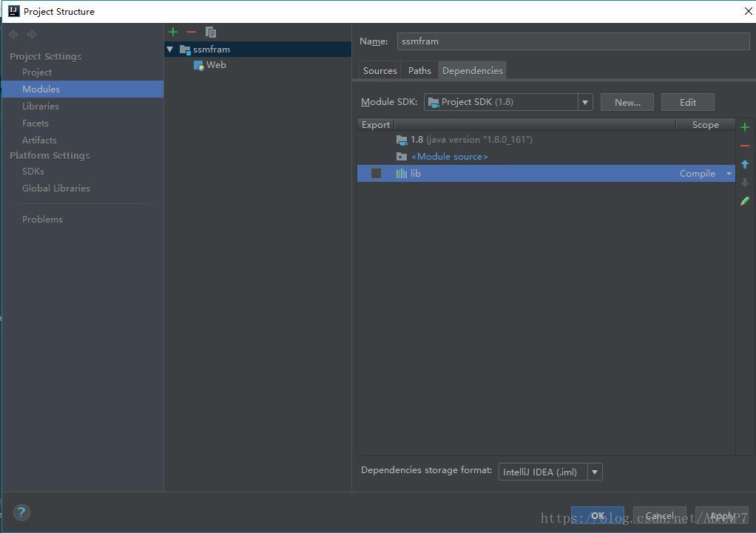Image resolution: width=756 pixels, height=533 pixels.
Task: Click the Cancel button
Action: coord(660,516)
